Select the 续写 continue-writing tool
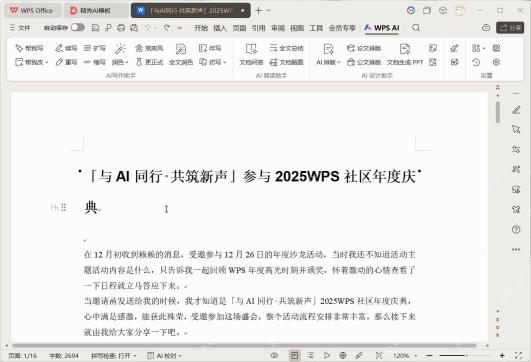The width and height of the screenshot is (531, 362). tap(66, 48)
